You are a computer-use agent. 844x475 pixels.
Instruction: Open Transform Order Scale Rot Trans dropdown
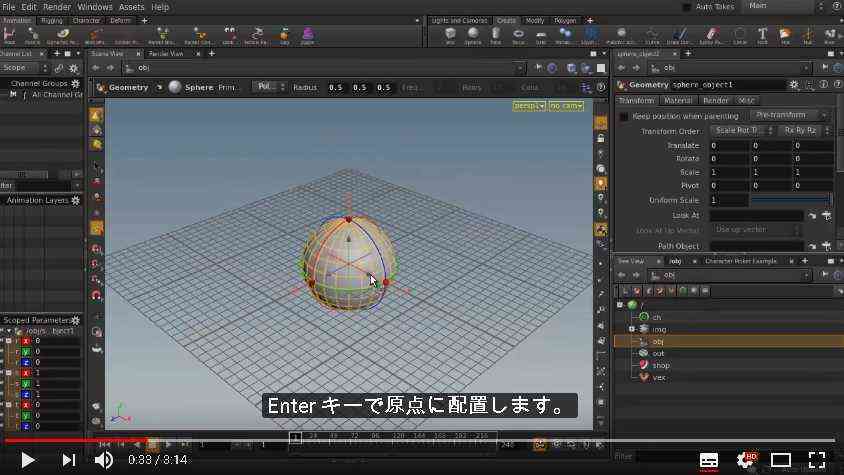click(743, 131)
